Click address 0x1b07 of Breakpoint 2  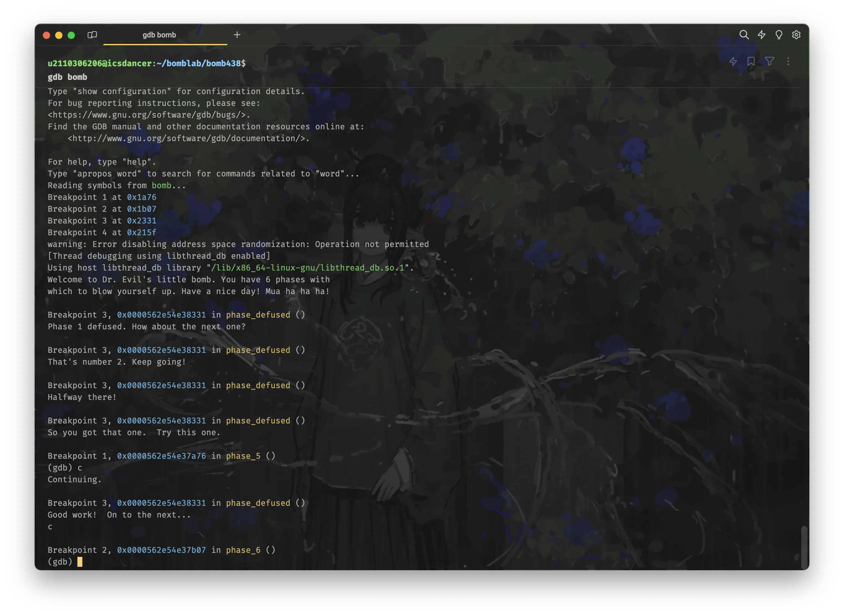click(142, 209)
